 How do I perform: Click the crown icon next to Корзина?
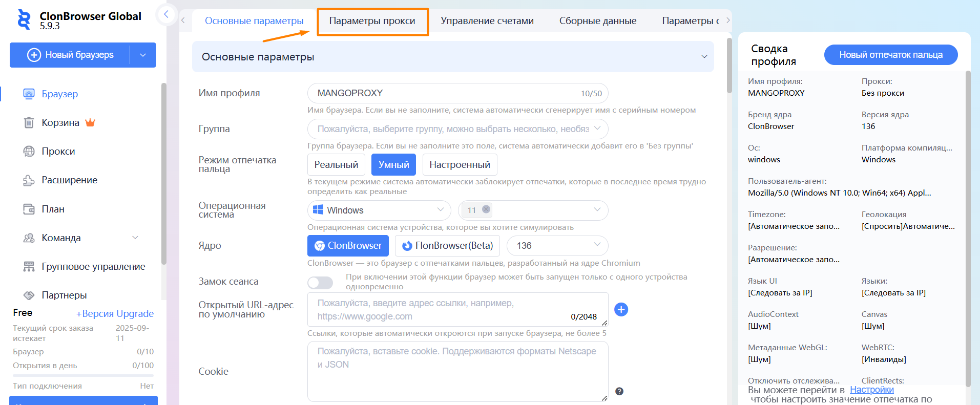tap(90, 122)
